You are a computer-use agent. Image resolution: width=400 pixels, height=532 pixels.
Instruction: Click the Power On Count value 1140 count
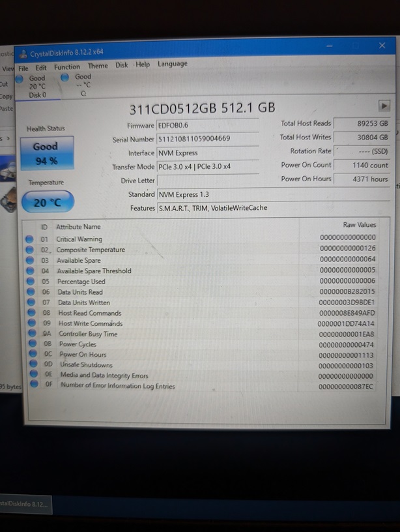362,165
